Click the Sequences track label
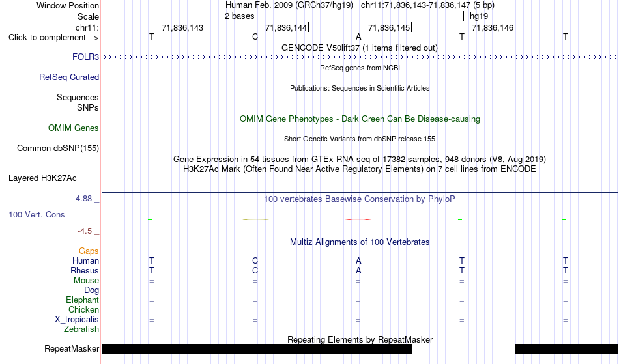Image resolution: width=619 pixels, height=364 pixels. coord(78,97)
